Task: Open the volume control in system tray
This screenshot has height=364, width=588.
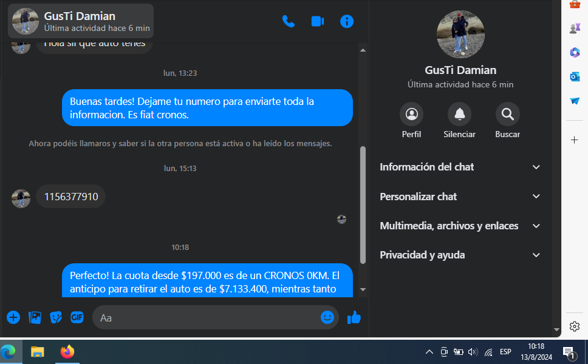Action: tap(473, 352)
